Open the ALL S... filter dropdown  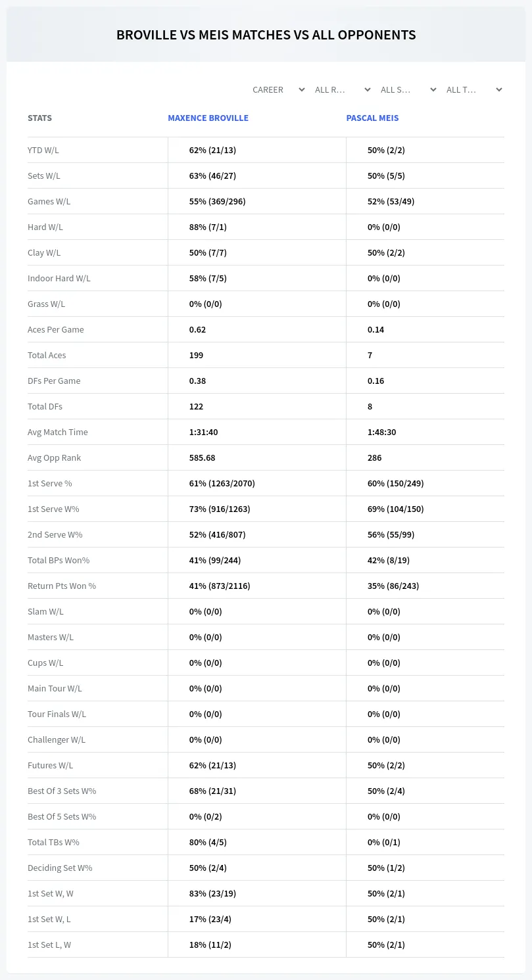pyautogui.click(x=408, y=89)
